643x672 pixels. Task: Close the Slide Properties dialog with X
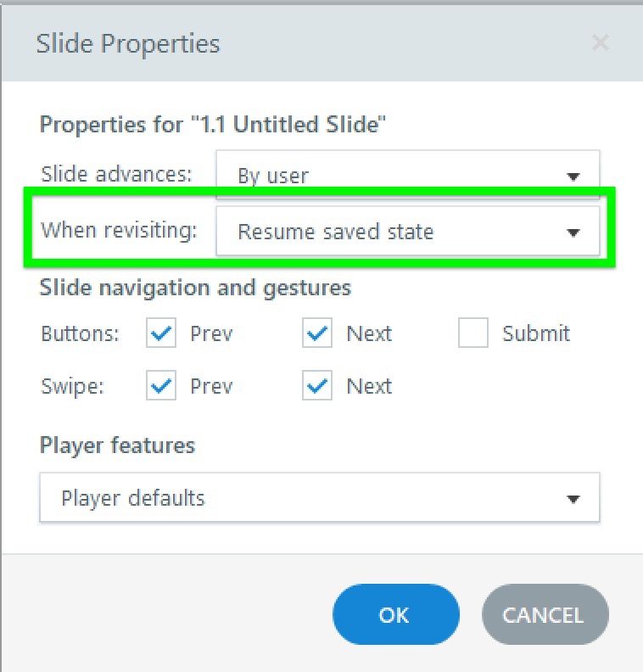[601, 42]
